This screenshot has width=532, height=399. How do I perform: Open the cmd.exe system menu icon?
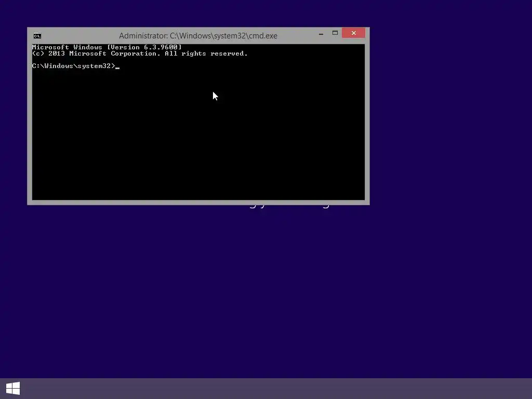(37, 36)
